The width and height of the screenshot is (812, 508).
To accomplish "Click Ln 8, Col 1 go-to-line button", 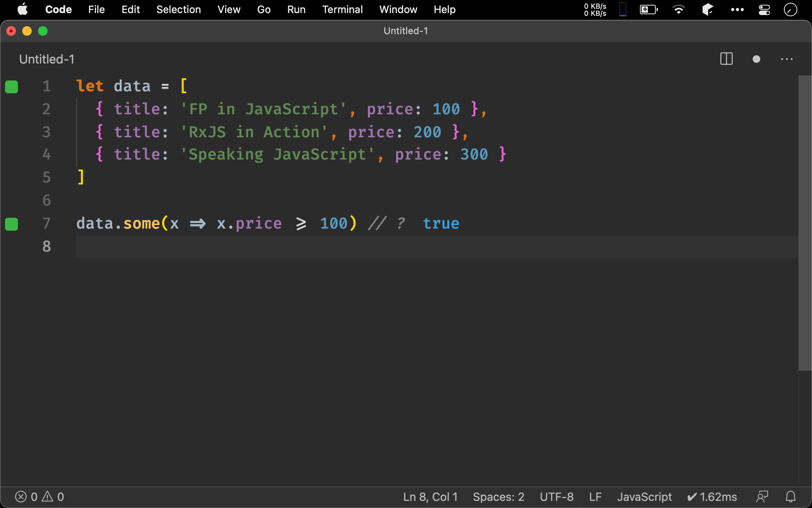I will pos(430,496).
